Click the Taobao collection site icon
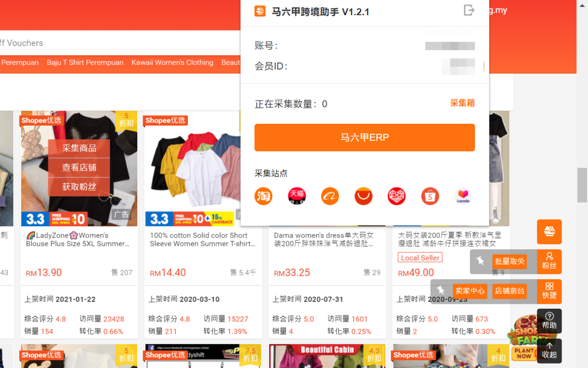Screen dimensions: 588x368 pyautogui.click(x=263, y=196)
